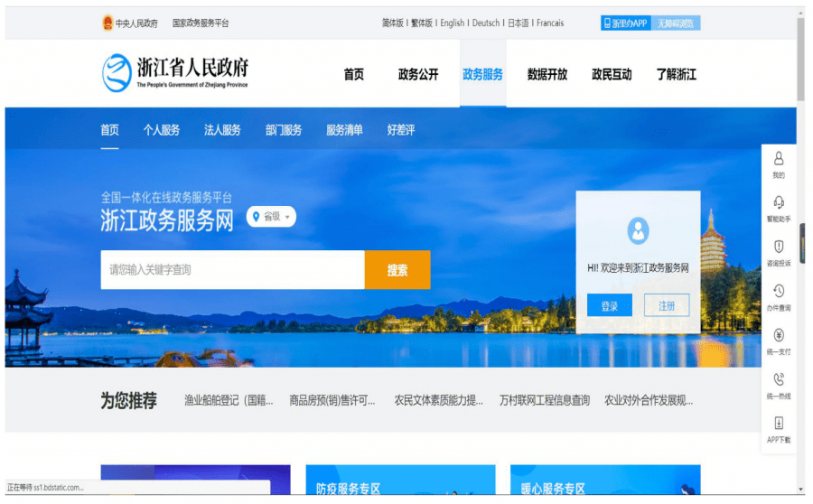The image size is (813, 504).
Task: Select the 服务清单 tab
Action: pyautogui.click(x=344, y=130)
